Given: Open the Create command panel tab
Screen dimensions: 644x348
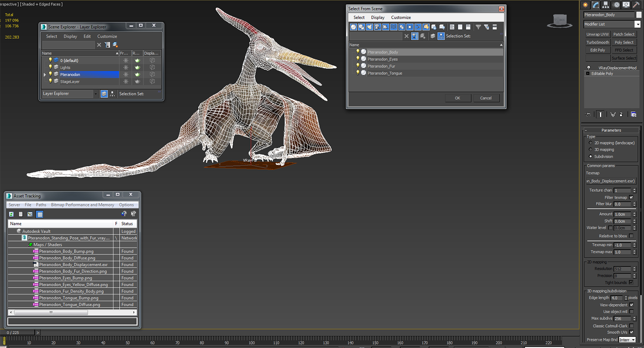Looking at the screenshot, I should 586,5.
